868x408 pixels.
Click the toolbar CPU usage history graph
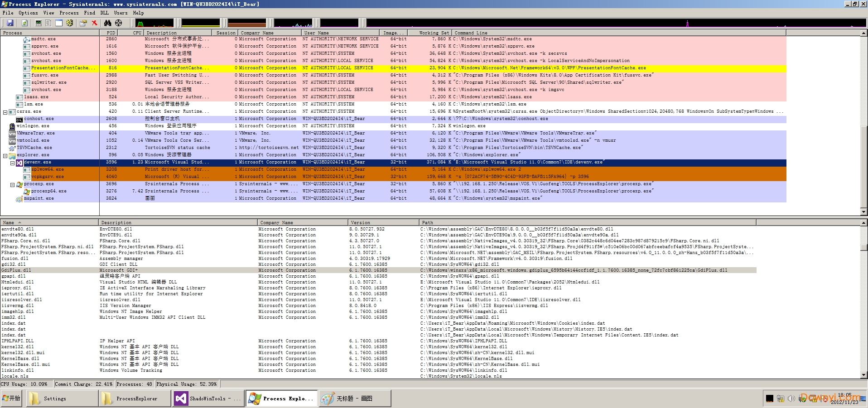155,23
